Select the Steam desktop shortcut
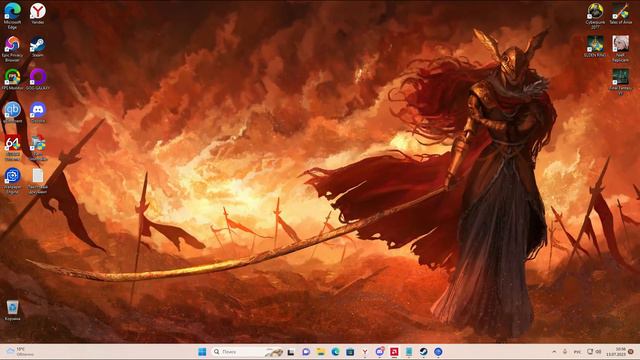The image size is (640, 360). pyautogui.click(x=38, y=47)
